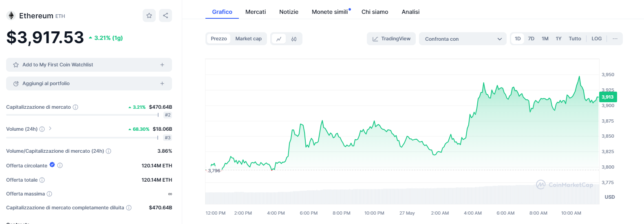Screen dimensions: 644x224
Task: Click info icon beside Offerta massima
Action: pos(49,194)
